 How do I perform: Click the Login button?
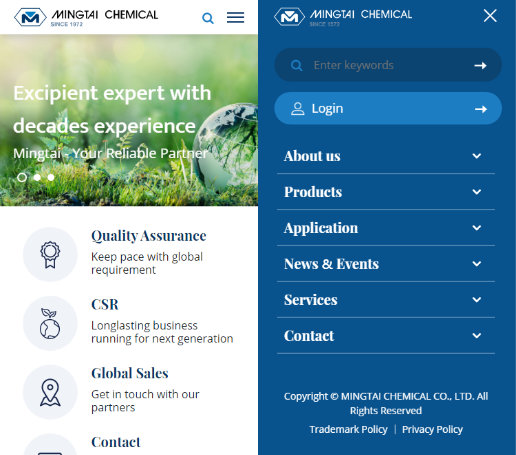(388, 109)
